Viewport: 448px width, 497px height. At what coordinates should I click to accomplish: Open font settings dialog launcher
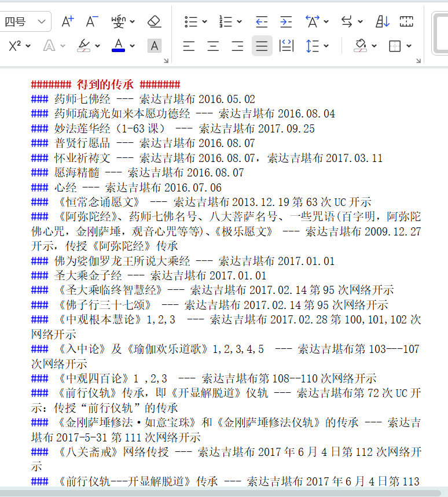click(166, 61)
